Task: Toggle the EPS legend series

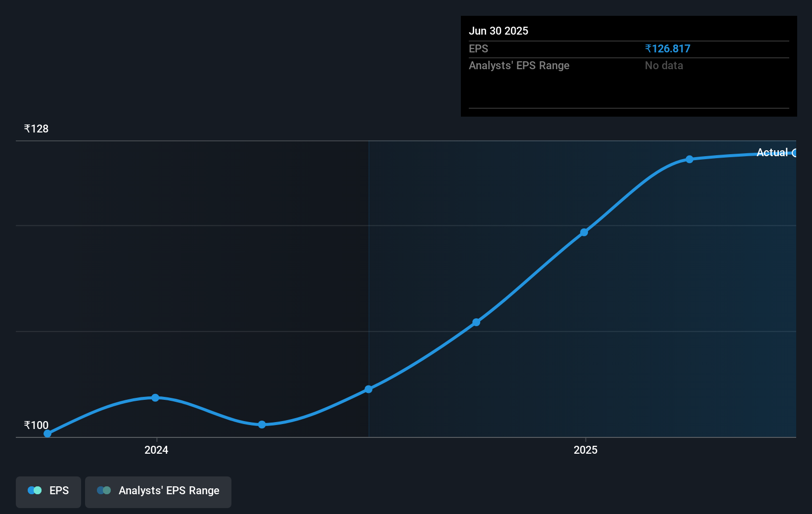Action: coord(48,492)
